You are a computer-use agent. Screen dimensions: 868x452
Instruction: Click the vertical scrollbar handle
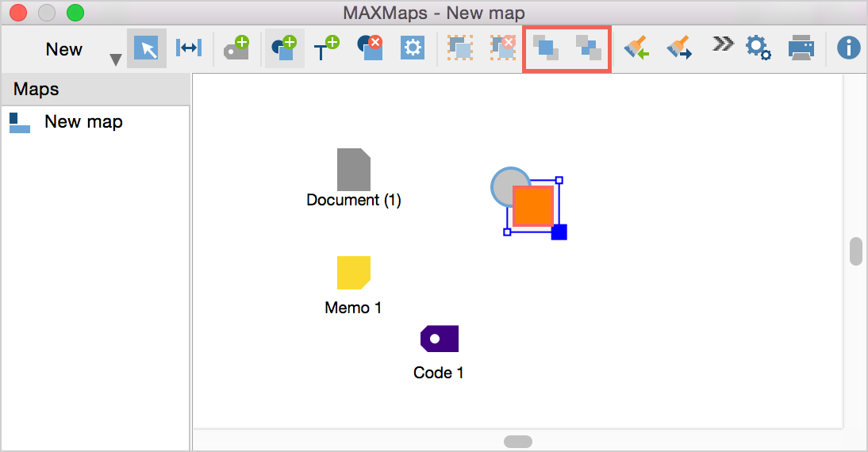click(855, 251)
